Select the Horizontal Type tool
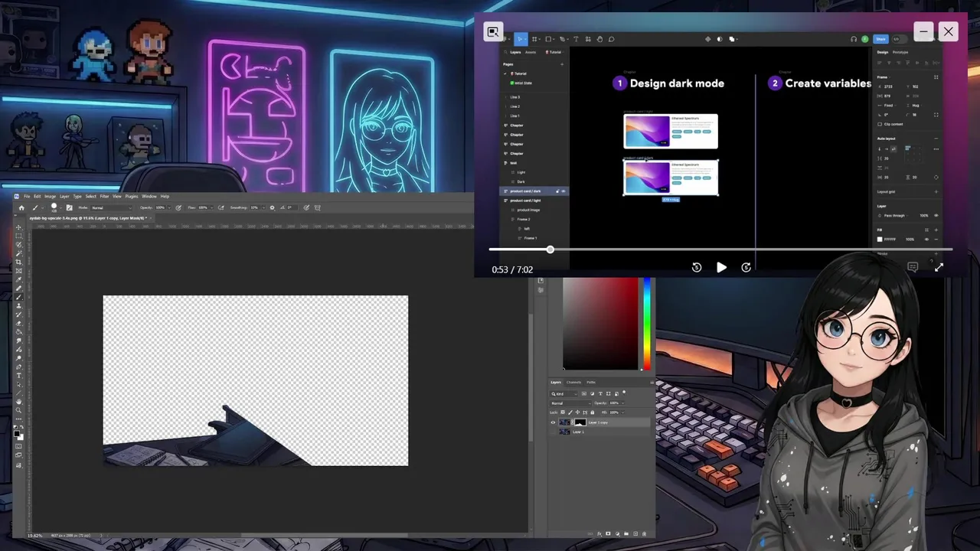 [x=20, y=375]
